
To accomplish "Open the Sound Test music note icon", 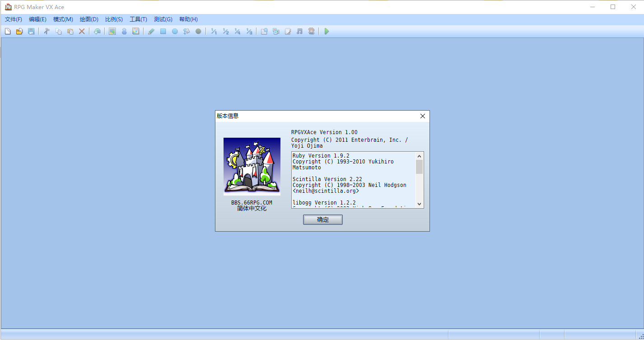I will (x=299, y=31).
